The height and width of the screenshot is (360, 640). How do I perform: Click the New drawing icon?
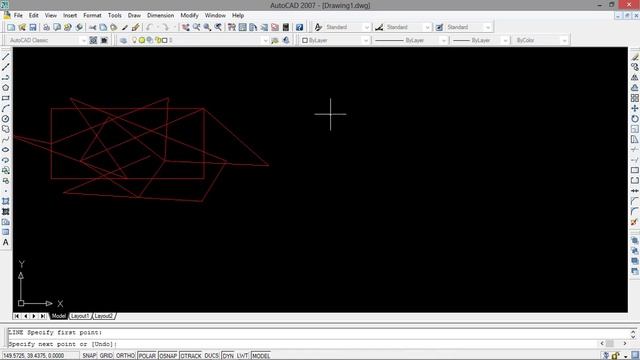click(11, 27)
